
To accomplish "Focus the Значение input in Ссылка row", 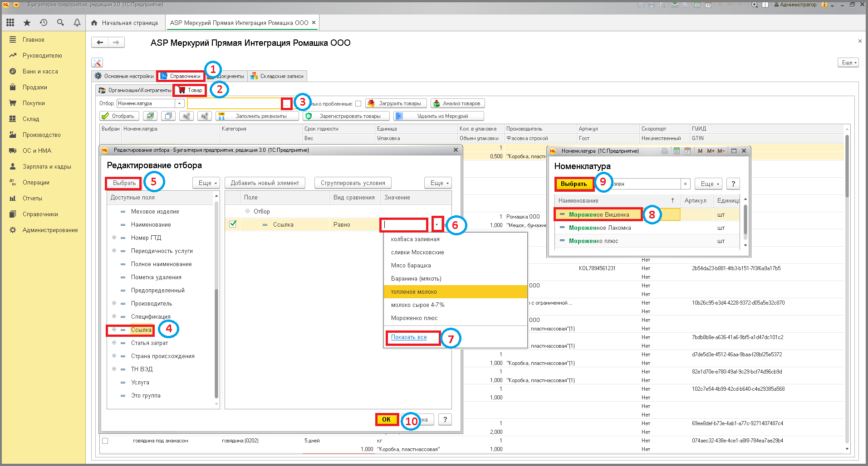I will click(404, 224).
